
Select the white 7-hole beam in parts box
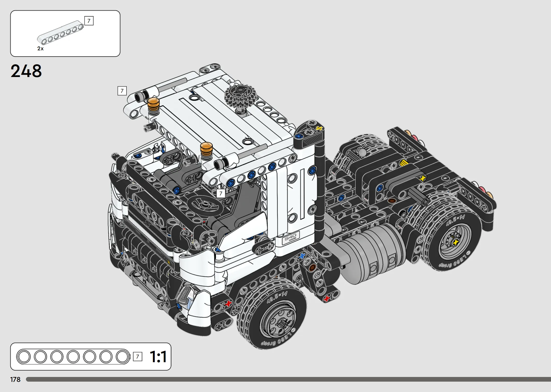point(60,32)
